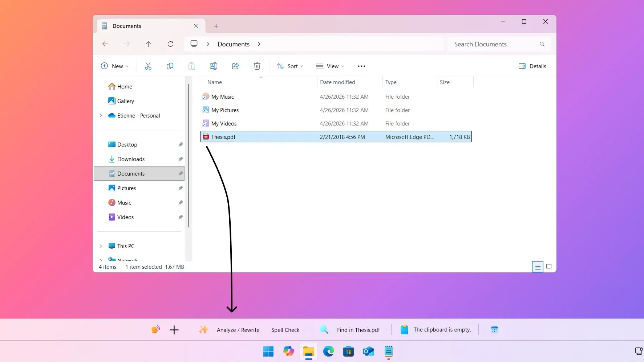
Task: Click the Paste clipboard icon
Action: [192, 66]
